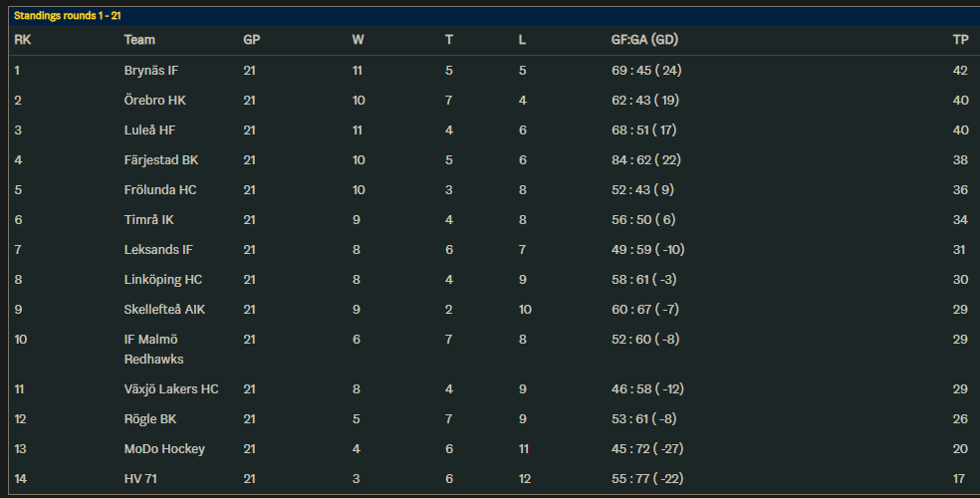Sort by the TP column header
This screenshot has width=980, height=498.
pos(960,40)
